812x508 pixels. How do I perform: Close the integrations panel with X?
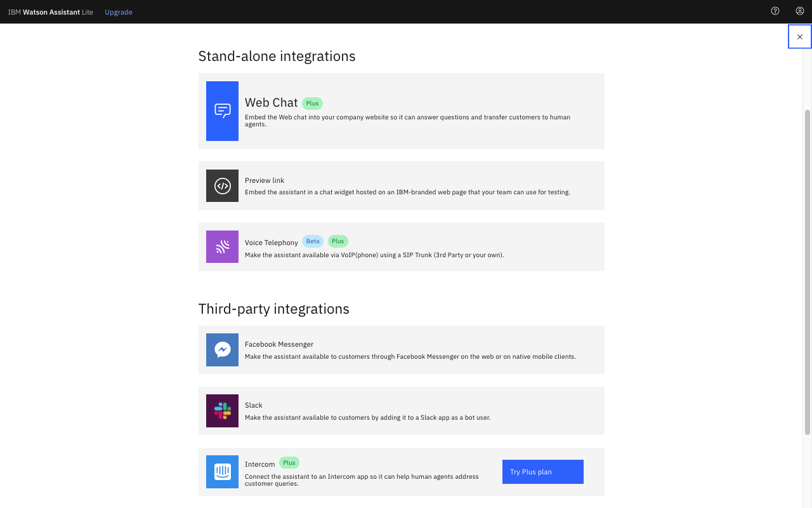(x=800, y=37)
